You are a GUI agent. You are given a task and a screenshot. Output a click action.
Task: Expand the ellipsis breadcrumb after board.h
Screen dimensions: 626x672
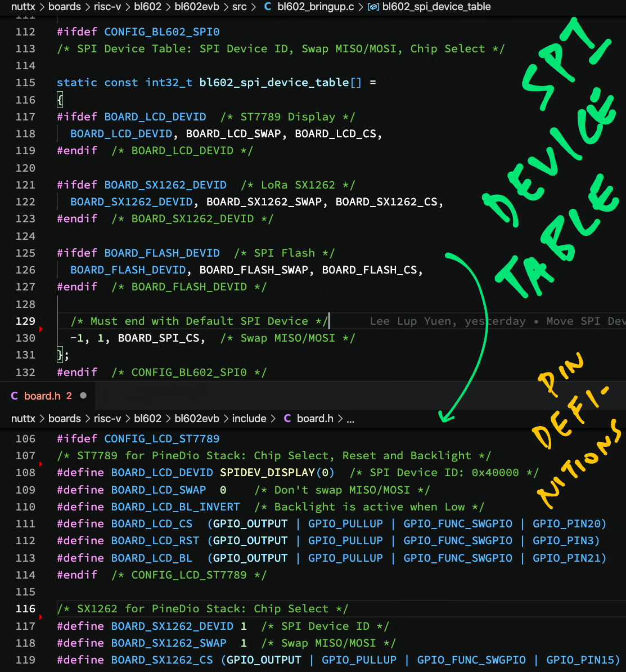pyautogui.click(x=350, y=418)
